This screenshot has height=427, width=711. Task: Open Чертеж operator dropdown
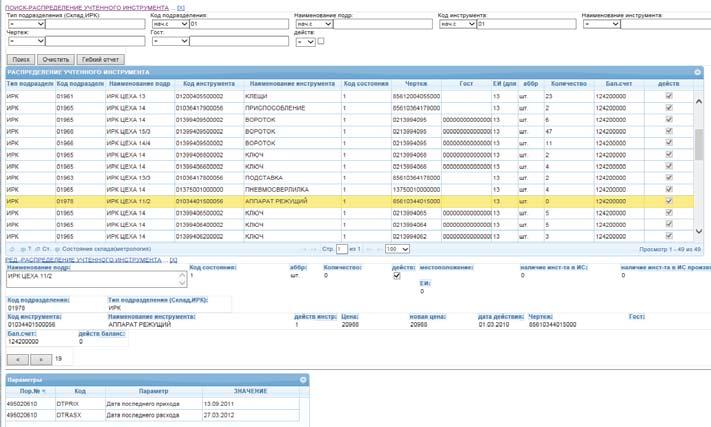pyautogui.click(x=26, y=41)
